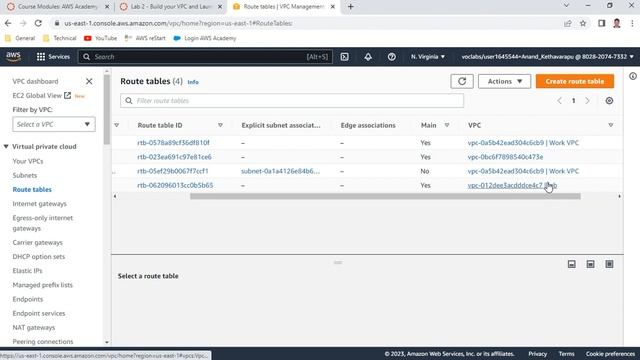Close the Route tables browser tab
This screenshot has width=640, height=360.
(333, 7)
